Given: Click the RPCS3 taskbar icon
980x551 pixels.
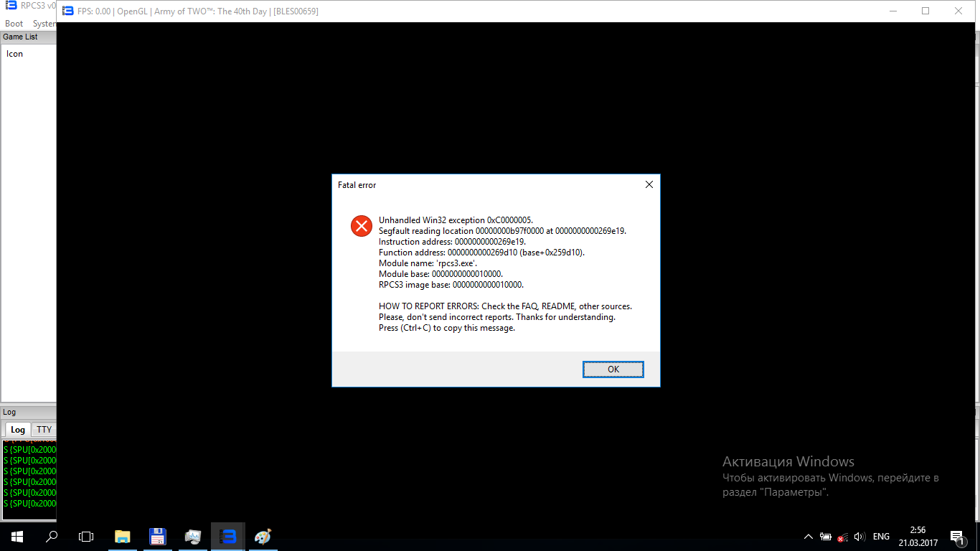Looking at the screenshot, I should tap(228, 537).
